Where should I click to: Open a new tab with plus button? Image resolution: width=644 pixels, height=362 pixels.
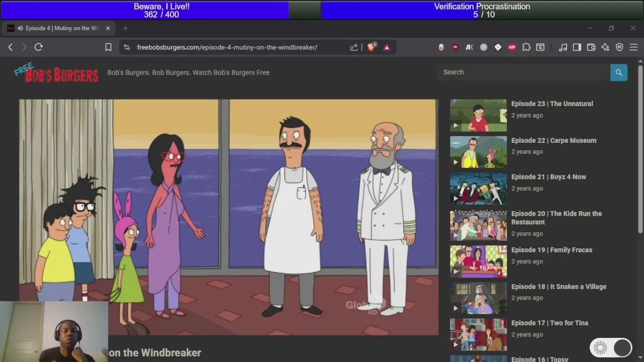click(x=125, y=28)
